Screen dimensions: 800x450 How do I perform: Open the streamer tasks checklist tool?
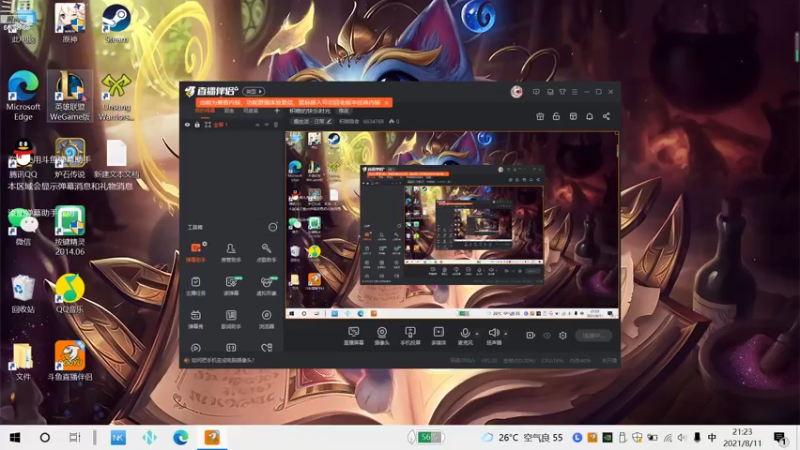click(195, 286)
